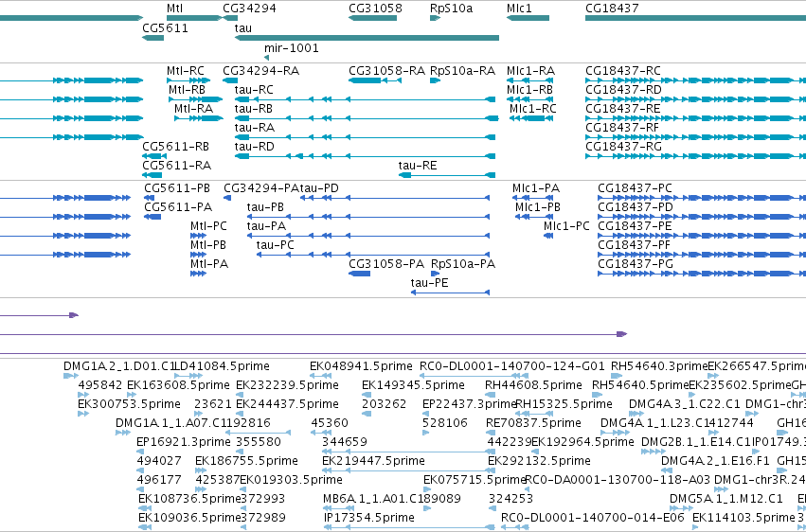Click the mir-1001 gene marker
Image resolution: width=806 pixels, height=532 pixels.
(266, 58)
